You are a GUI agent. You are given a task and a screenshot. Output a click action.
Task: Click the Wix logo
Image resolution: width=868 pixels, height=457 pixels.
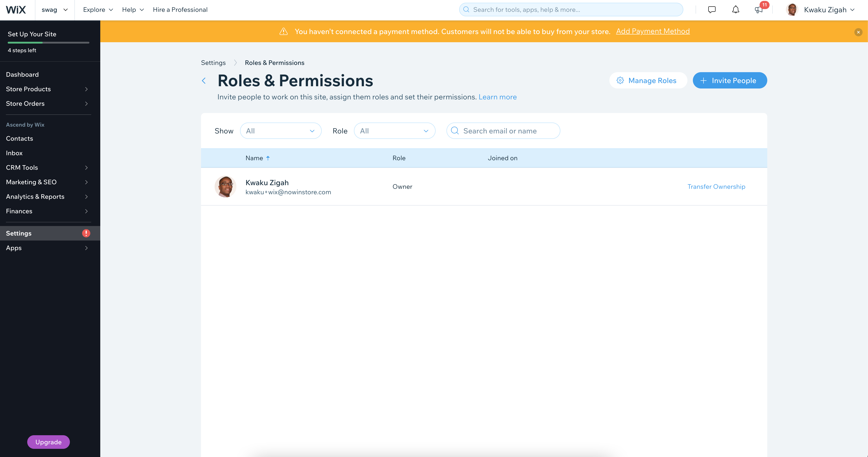point(16,10)
